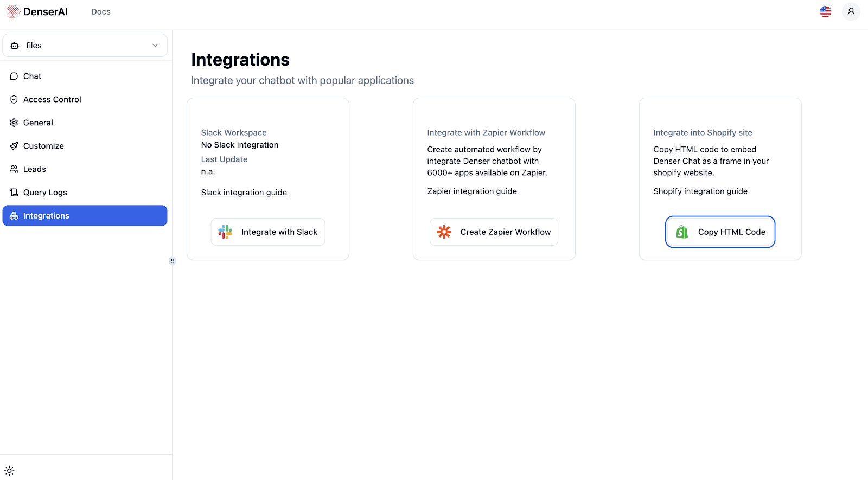Screen dimensions: 868x480
Task: Click the Slack logo icon
Action: click(x=225, y=232)
